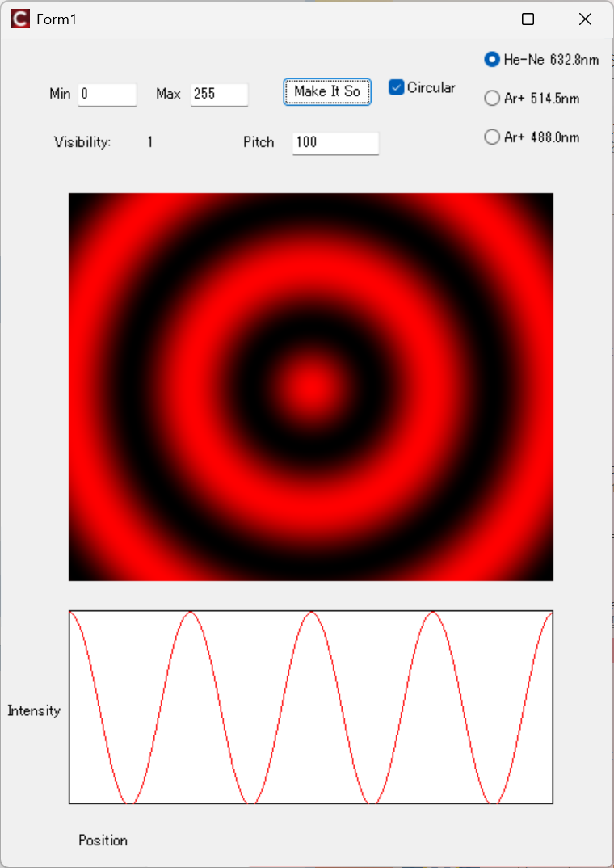Choose the Ar+ 514.5nm wavelength radio button
Image resolution: width=614 pixels, height=868 pixels.
coord(492,99)
